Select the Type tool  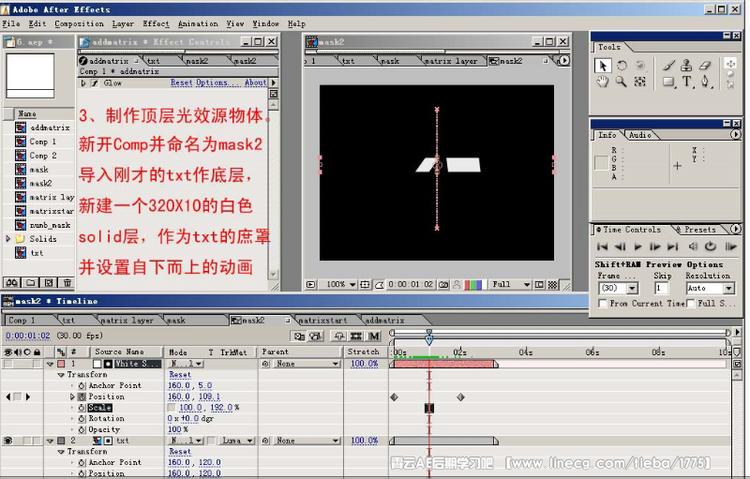coord(687,82)
